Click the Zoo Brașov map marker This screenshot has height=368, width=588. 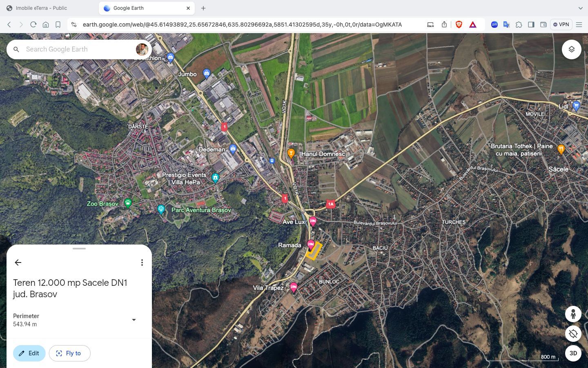pyautogui.click(x=128, y=203)
